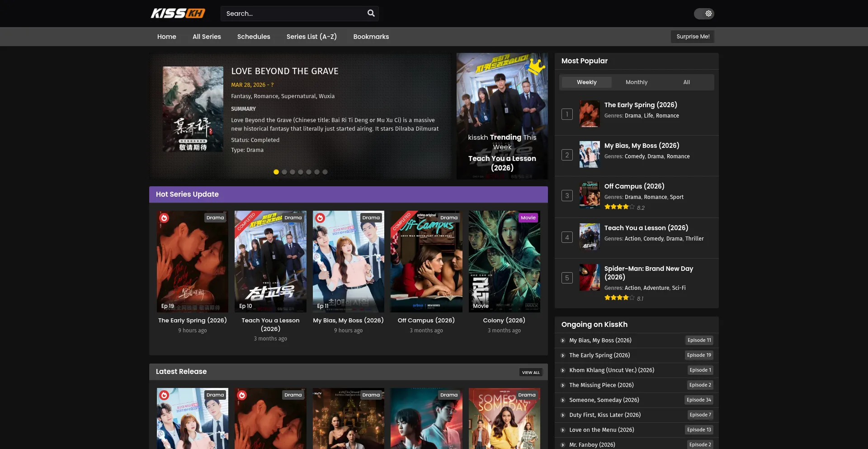Click hot icon on The Early Spring poster
Viewport: 868px width, 449px height.
click(164, 218)
